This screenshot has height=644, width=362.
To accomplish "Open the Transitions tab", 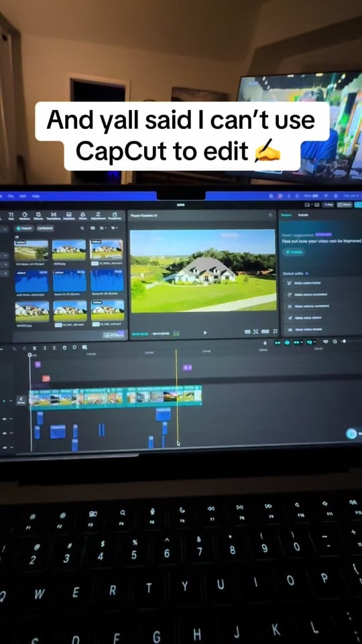I will [54, 215].
